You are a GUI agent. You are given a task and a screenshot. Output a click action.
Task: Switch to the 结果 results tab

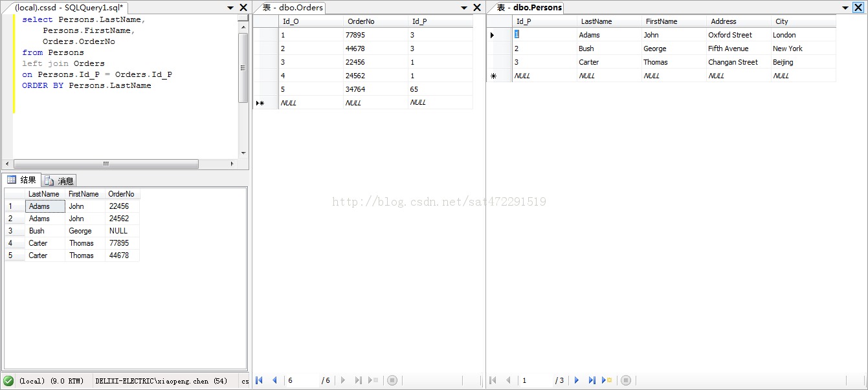[22, 180]
